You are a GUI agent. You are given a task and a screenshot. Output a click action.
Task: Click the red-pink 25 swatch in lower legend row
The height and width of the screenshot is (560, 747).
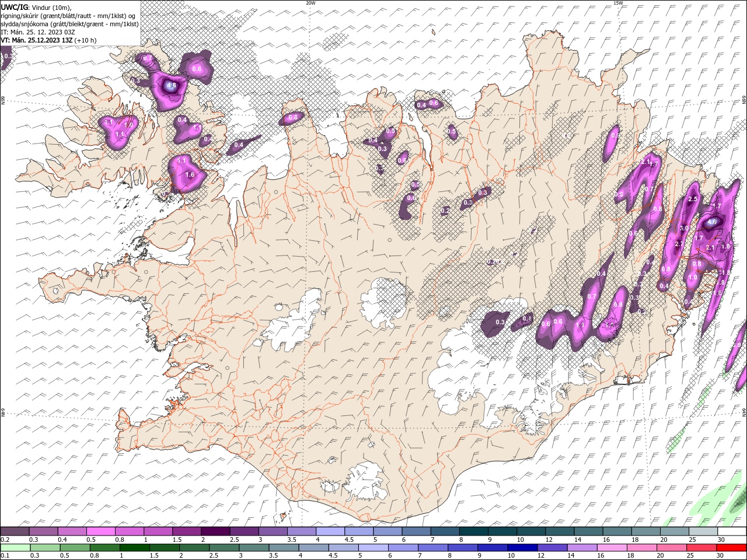[x=701, y=548]
